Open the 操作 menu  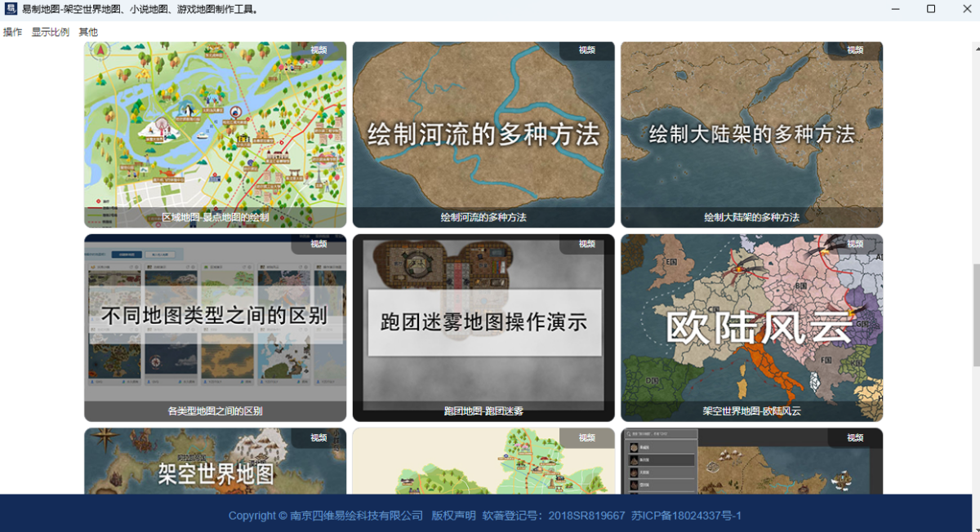point(13,32)
